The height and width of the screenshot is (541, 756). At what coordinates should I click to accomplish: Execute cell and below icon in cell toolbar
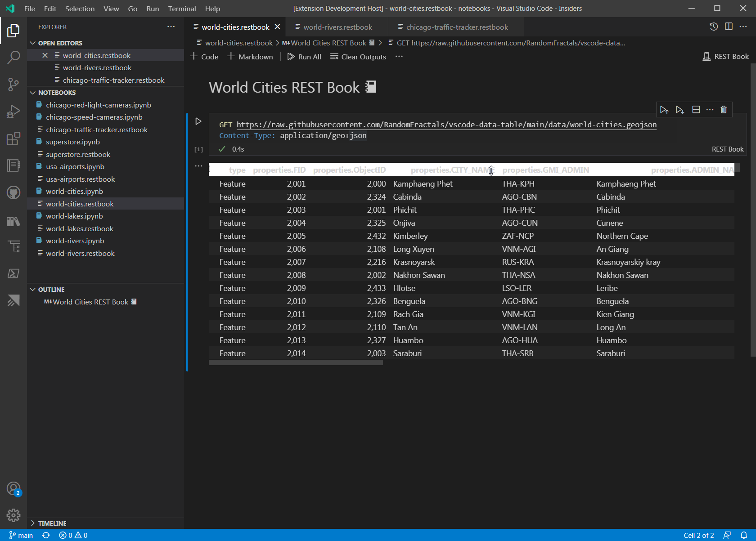coord(680,110)
